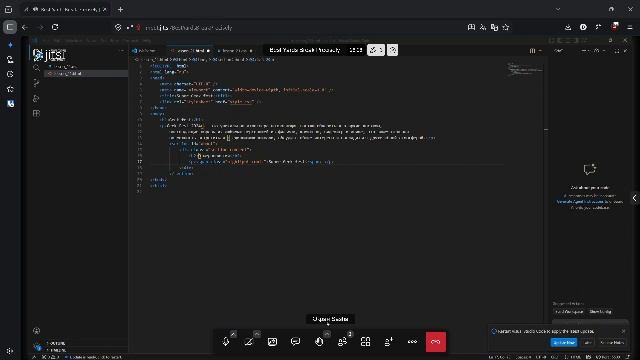Switch to the second editor tab
640x360 pixels.
[x=190, y=51]
